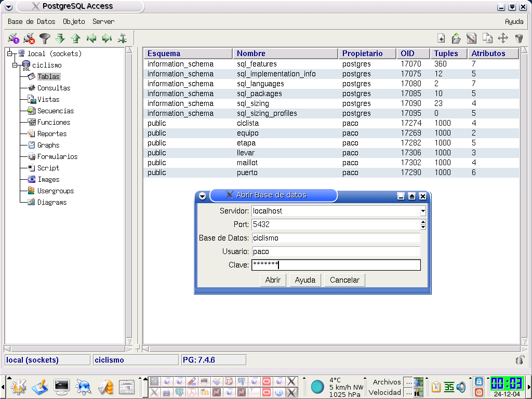Image resolution: width=532 pixels, height=399 pixels.
Task: Select the sql_features table row
Action: pyautogui.click(x=331, y=64)
